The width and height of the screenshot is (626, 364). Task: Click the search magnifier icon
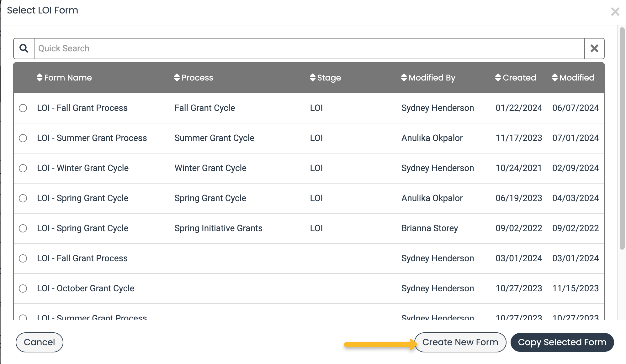click(x=24, y=48)
